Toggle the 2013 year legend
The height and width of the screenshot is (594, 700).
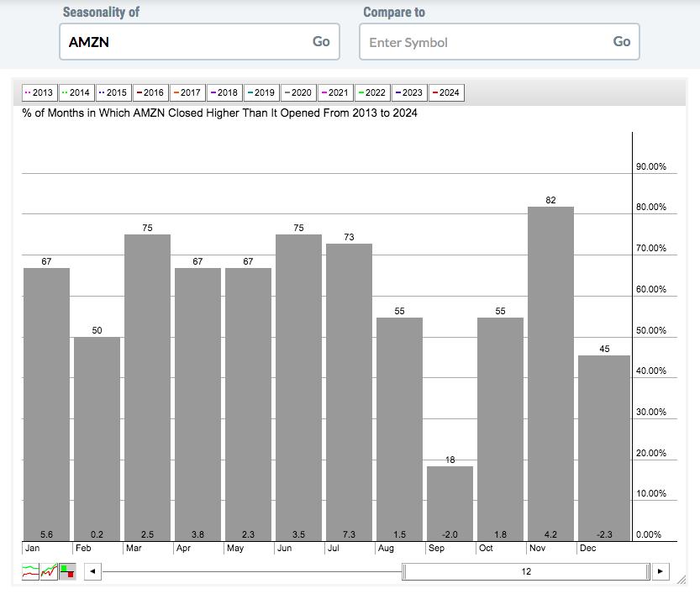tap(39, 93)
